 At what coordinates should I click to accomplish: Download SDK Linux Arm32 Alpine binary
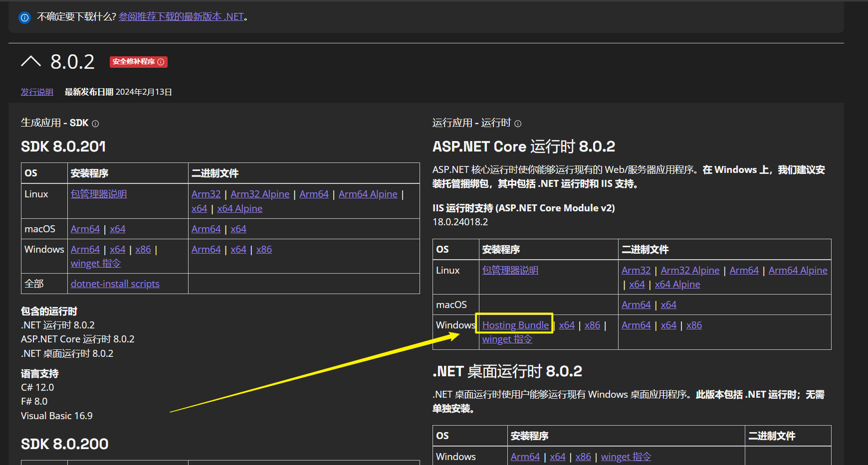click(260, 194)
